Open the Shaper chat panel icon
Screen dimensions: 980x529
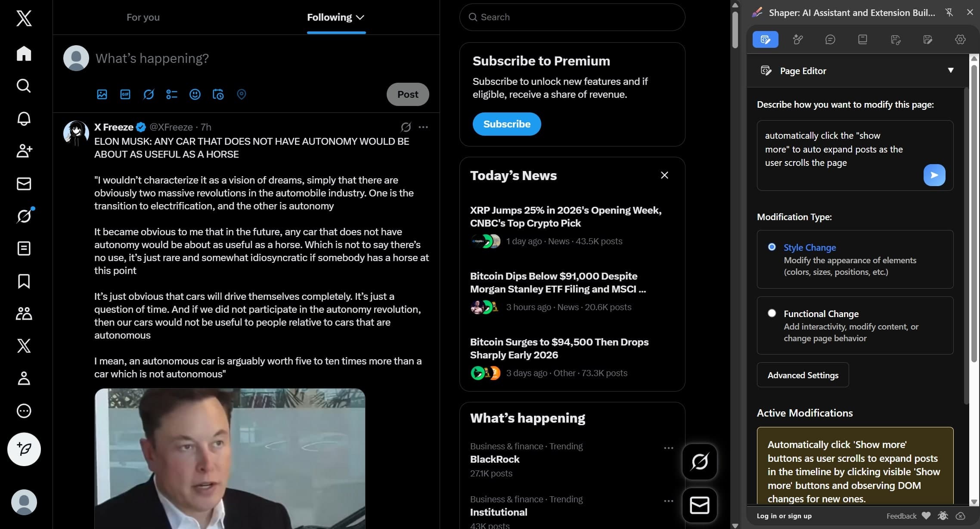click(831, 39)
